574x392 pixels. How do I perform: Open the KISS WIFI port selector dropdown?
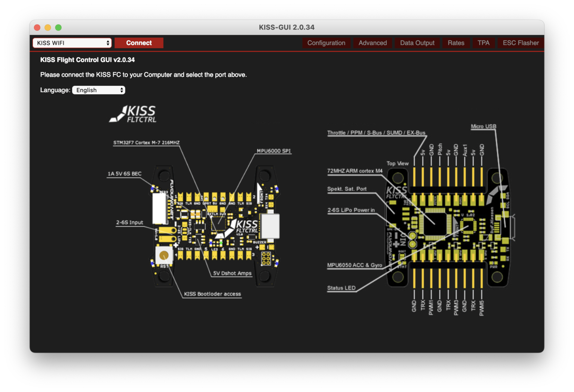tap(72, 43)
